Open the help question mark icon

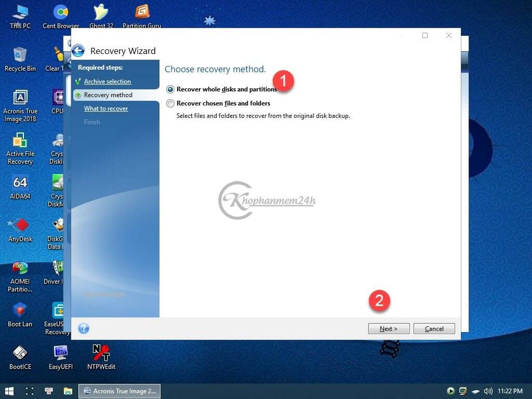84,328
